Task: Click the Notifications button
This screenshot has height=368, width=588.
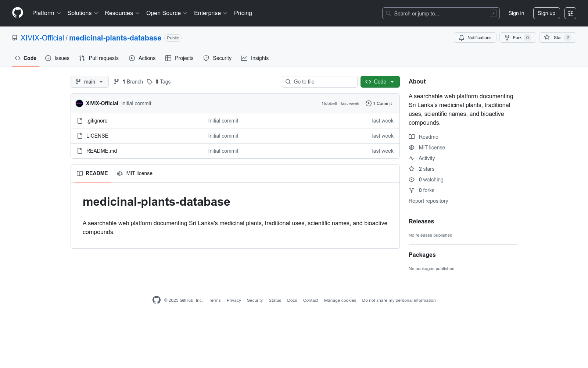Action: coord(475,38)
